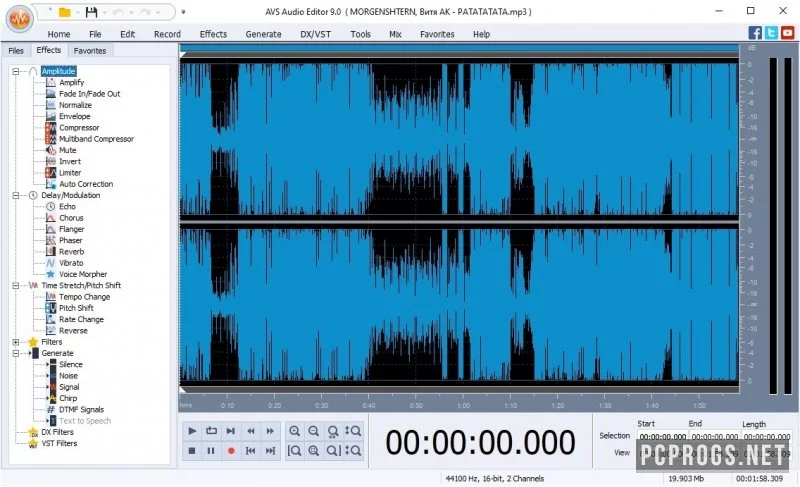Open the YouTube channel icon
800x487 pixels.
[788, 33]
